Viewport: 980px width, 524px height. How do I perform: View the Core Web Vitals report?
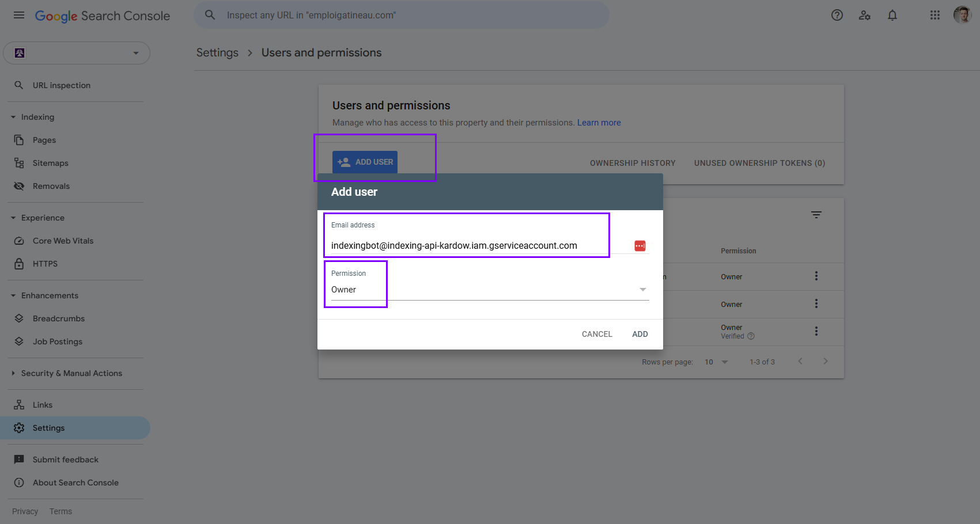tap(63, 241)
